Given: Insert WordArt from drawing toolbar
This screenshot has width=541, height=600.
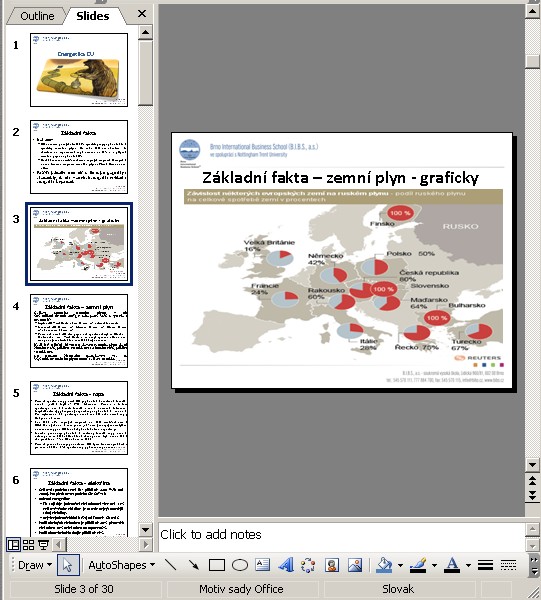Looking at the screenshot, I should pos(286,565).
